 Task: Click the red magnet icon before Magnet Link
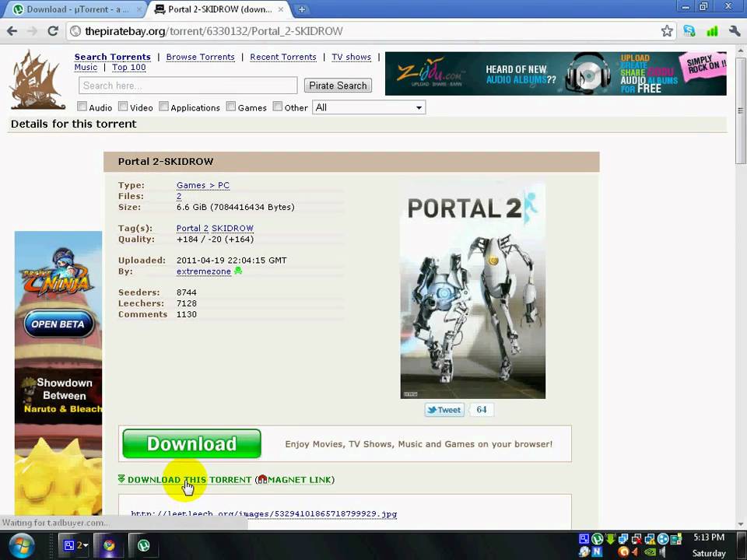coord(262,479)
